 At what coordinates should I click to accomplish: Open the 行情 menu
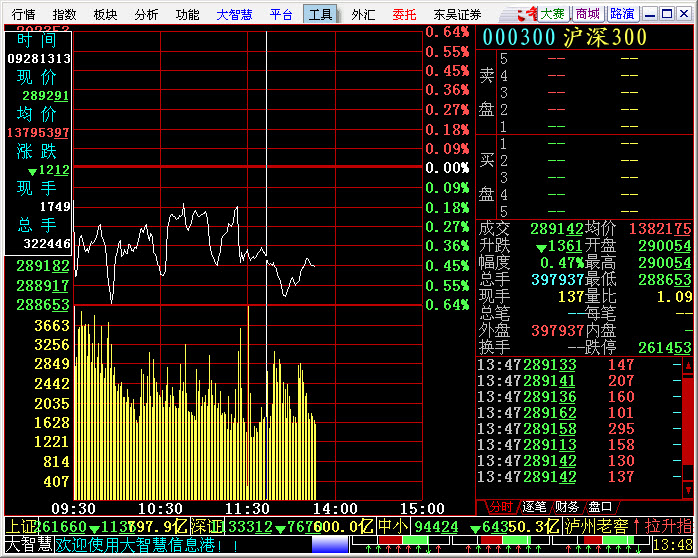(x=23, y=14)
